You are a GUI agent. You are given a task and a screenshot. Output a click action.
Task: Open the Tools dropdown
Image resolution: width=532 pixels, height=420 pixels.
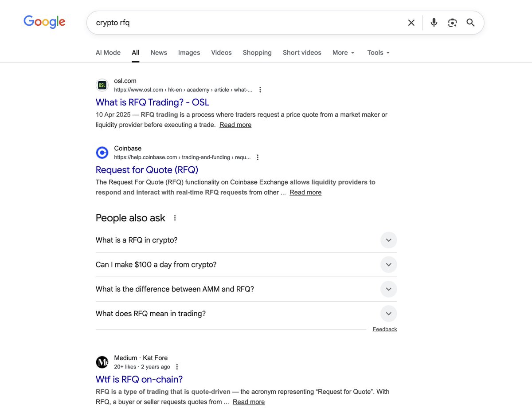379,52
